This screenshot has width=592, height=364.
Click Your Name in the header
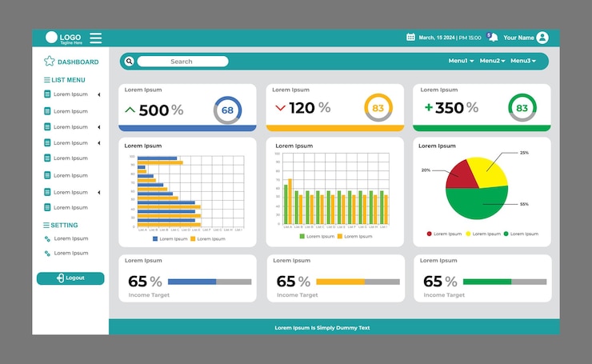tap(518, 38)
